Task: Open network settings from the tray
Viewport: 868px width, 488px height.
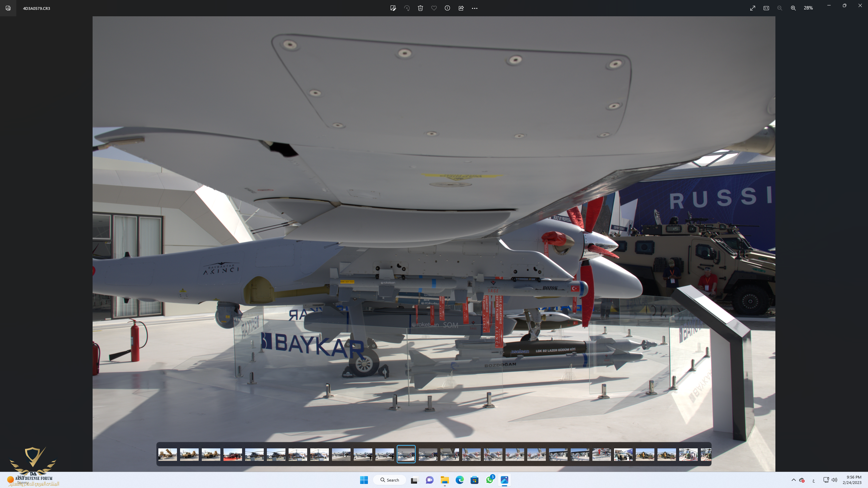Action: point(826,480)
